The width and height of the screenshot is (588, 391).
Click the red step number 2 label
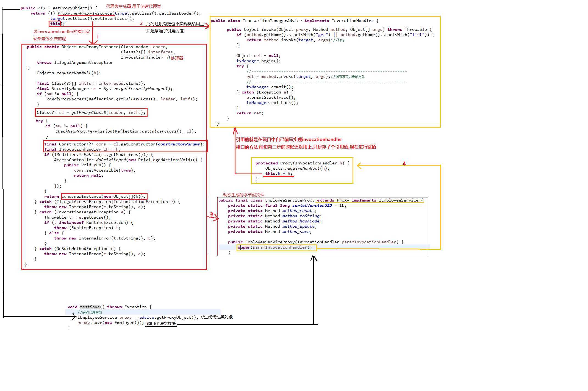click(141, 23)
